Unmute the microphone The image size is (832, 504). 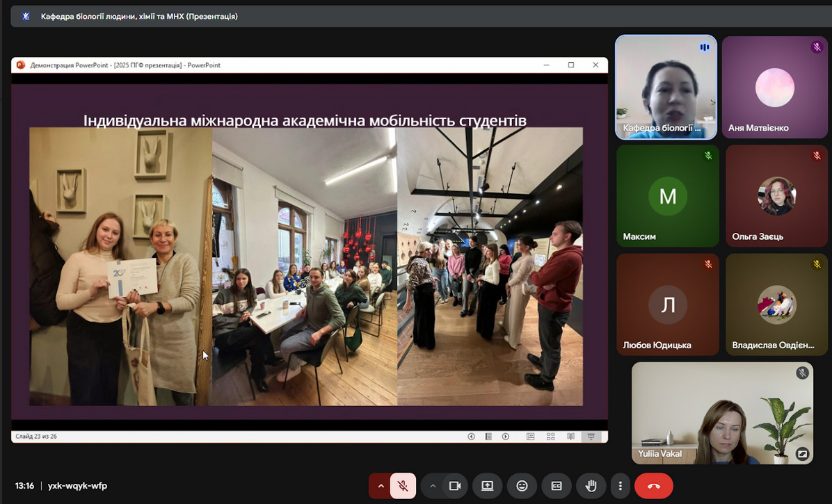(x=403, y=486)
